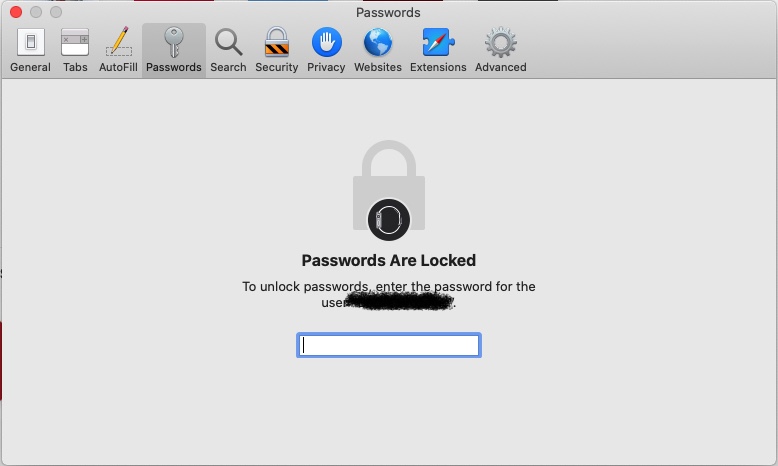Open Websites globe preferences
The height and width of the screenshot is (466, 778).
377,43
